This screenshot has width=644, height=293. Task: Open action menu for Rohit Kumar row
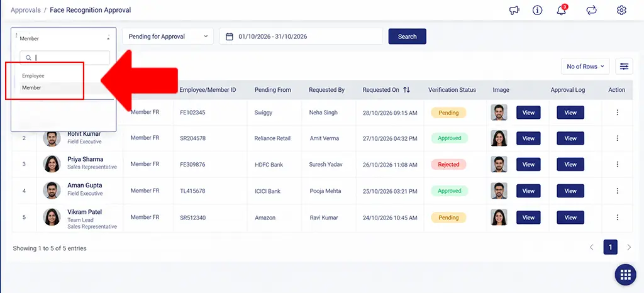point(617,138)
